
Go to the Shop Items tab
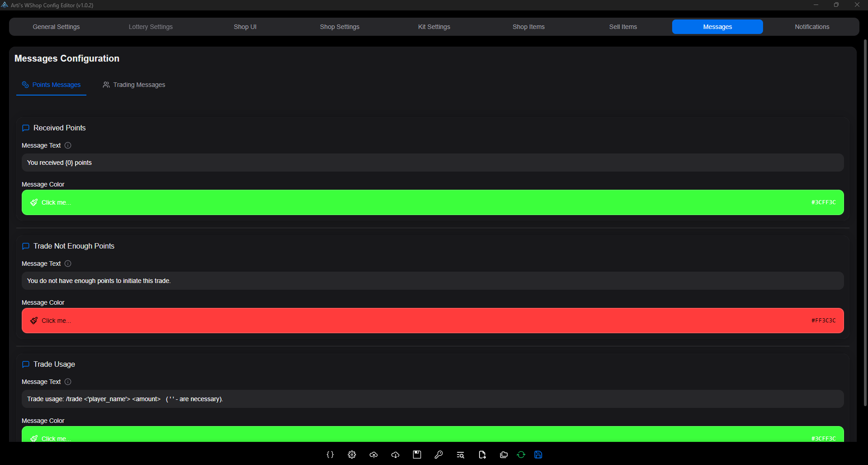(x=528, y=27)
